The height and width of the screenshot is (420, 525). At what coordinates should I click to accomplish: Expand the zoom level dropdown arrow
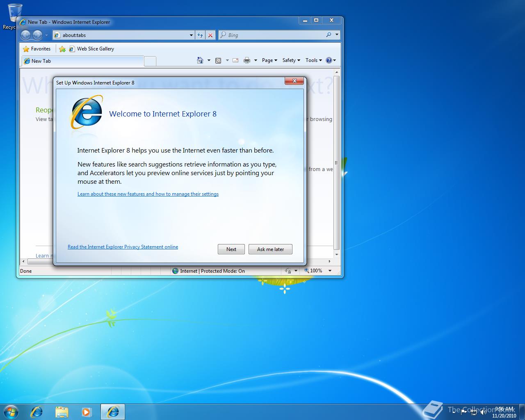point(330,271)
